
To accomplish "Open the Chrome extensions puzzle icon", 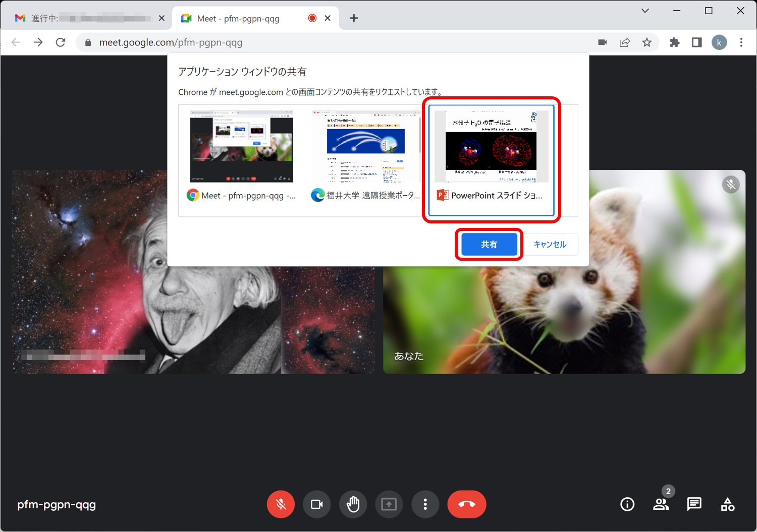I will click(x=675, y=42).
